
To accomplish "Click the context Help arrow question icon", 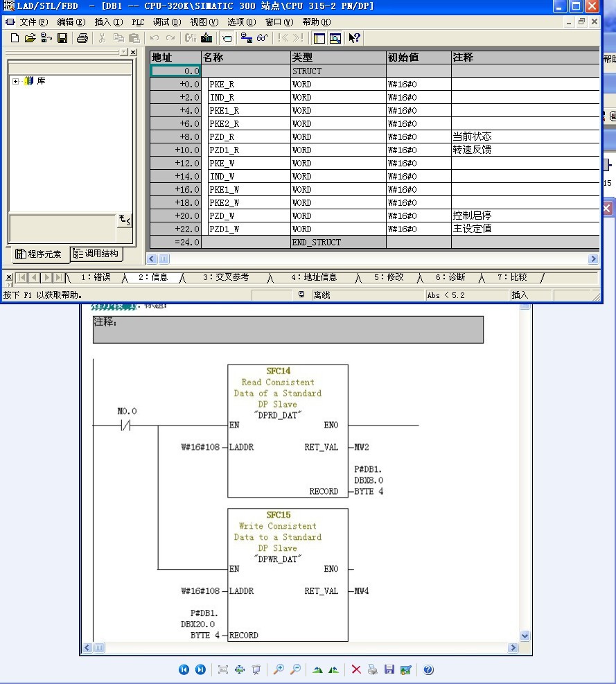I will 354,38.
